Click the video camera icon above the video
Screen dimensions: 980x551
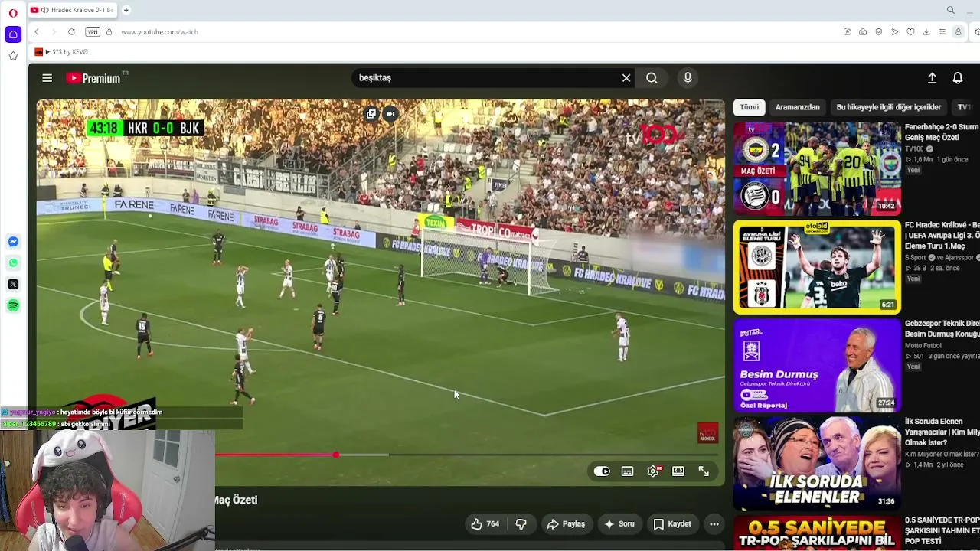(x=390, y=114)
